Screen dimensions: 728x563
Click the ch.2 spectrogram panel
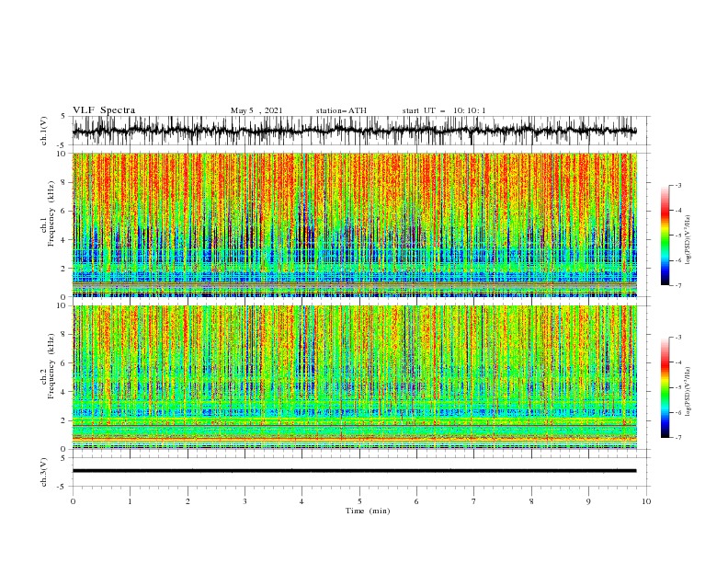point(354,377)
